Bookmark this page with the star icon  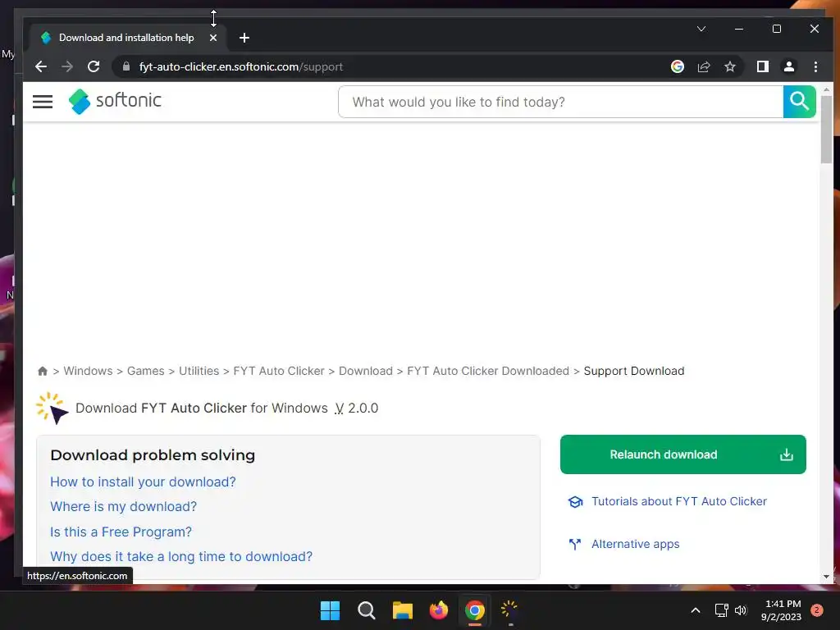tap(729, 66)
